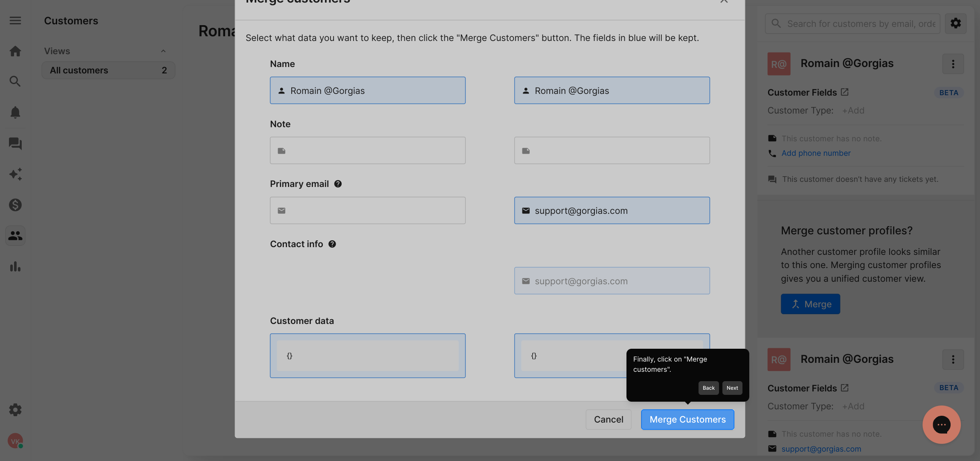Screen dimensions: 980x461
Task: Click Merge Customers button
Action: click(x=687, y=420)
